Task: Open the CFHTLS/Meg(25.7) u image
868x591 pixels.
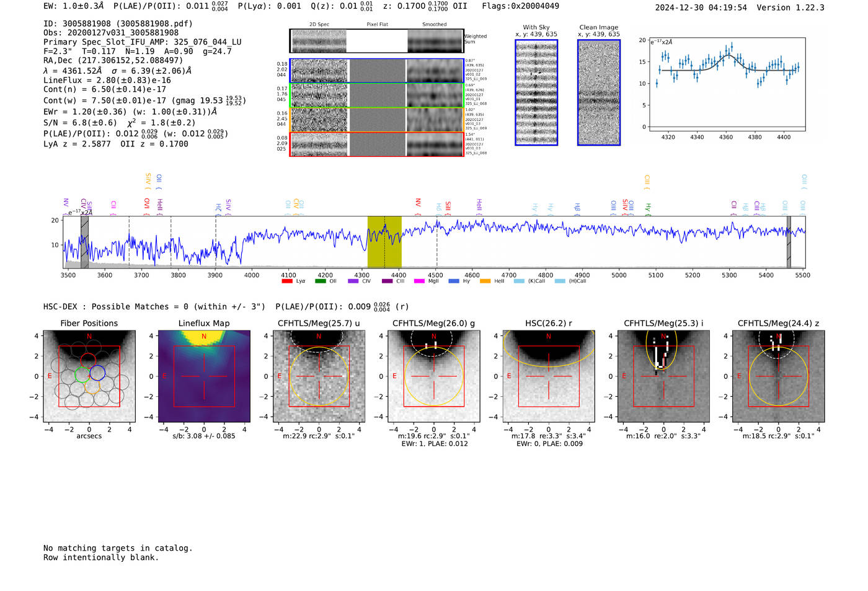Action: (x=319, y=376)
